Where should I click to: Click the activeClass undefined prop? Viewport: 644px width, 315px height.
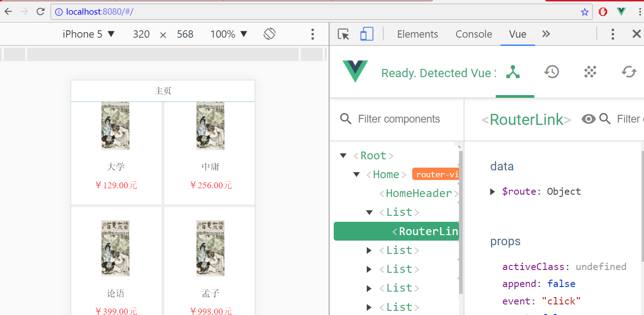(x=564, y=267)
